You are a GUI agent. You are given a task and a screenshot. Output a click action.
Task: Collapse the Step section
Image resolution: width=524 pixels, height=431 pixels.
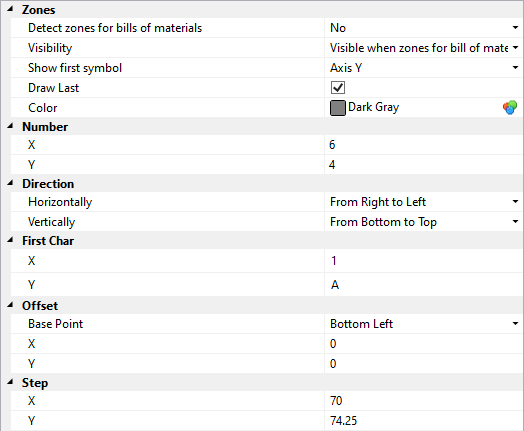(10, 382)
